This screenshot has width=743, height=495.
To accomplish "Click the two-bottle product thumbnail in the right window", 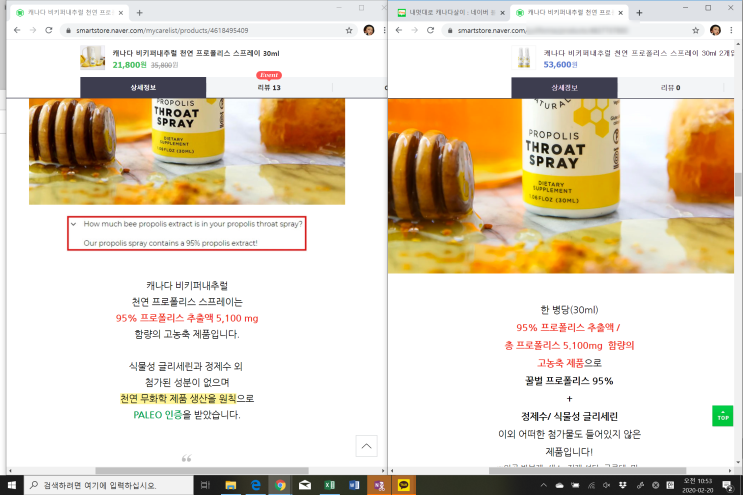I will [524, 57].
